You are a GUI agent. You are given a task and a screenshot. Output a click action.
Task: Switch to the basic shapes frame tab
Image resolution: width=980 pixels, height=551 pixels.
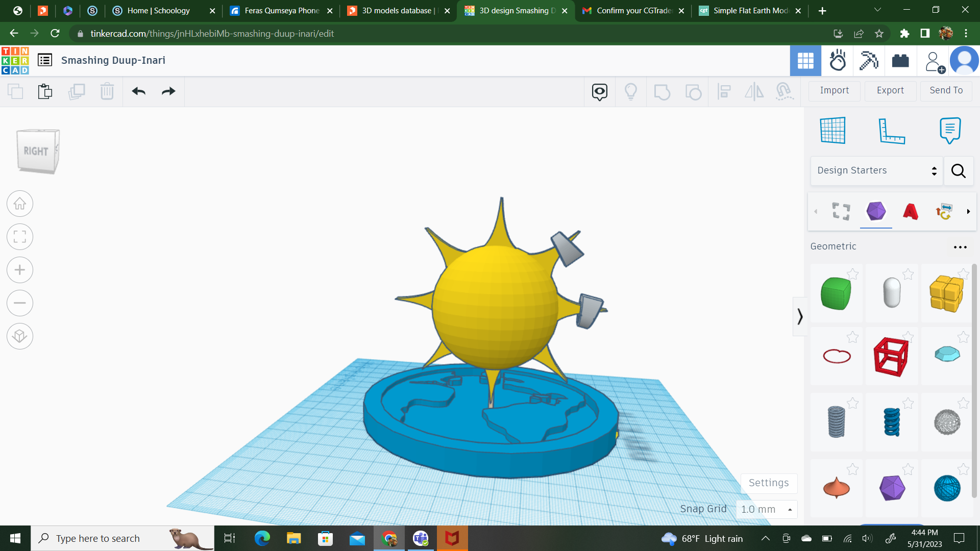pos(841,211)
